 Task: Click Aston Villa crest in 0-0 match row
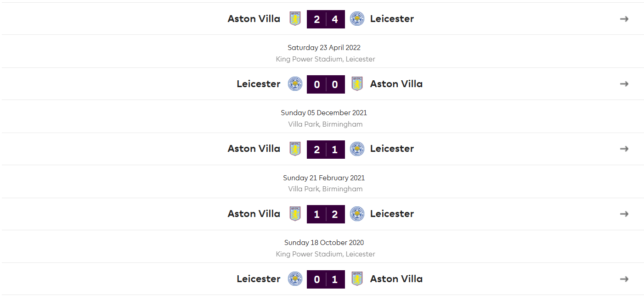[x=357, y=84]
